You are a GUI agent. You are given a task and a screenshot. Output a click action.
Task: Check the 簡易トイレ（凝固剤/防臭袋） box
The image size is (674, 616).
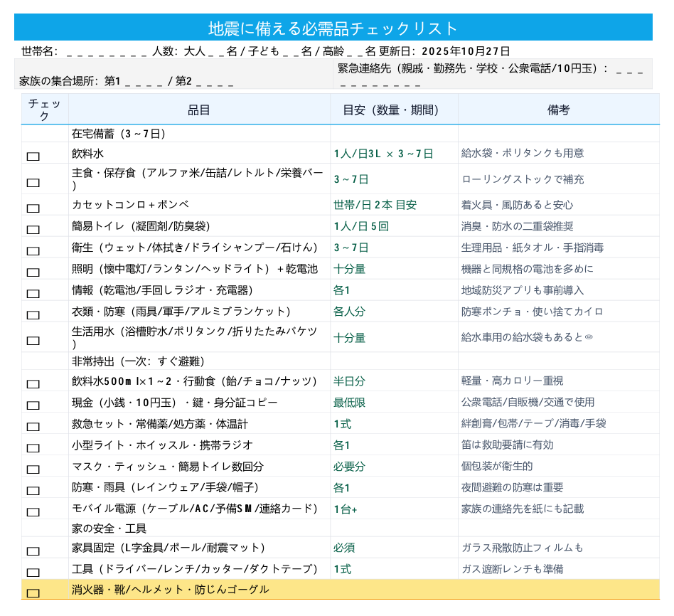(x=33, y=230)
